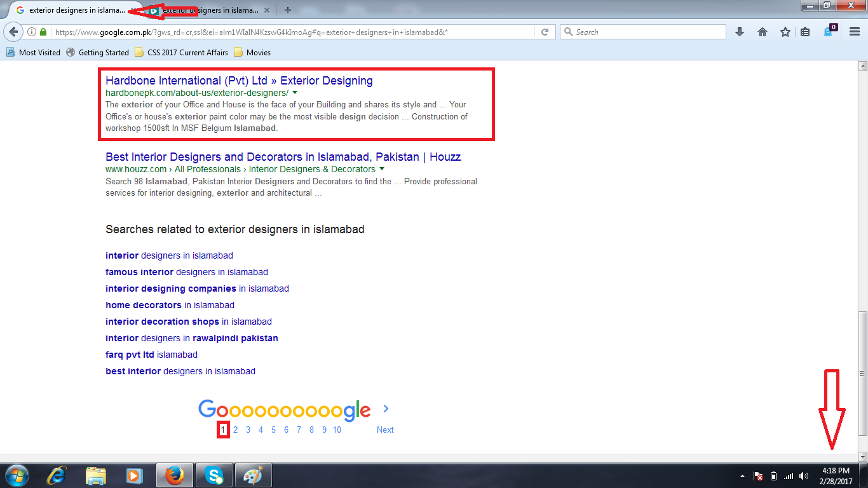The height and width of the screenshot is (488, 868).
Task: Click the vertical scrollbar down arrow
Action: click(x=862, y=457)
